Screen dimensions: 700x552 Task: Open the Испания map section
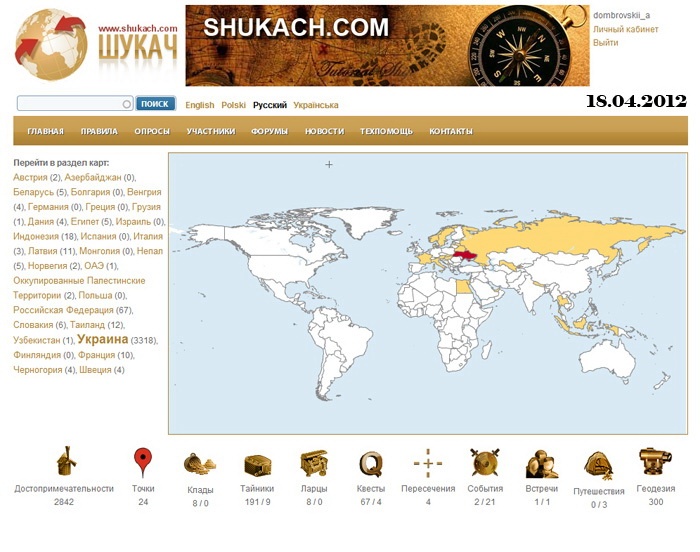98,236
